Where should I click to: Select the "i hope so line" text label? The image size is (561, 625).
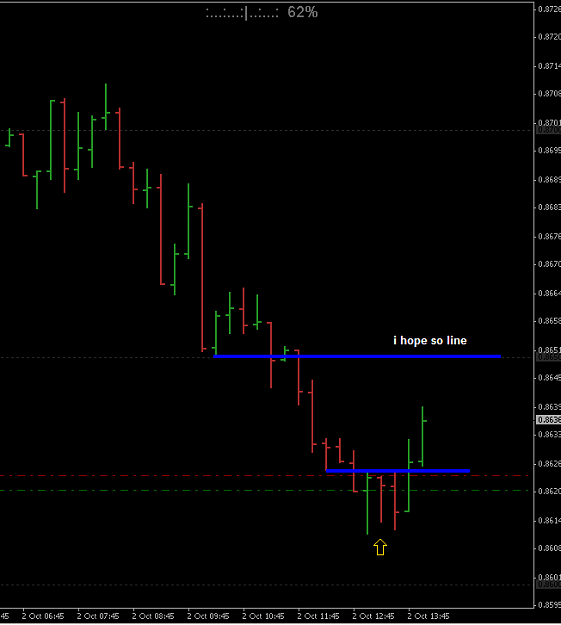click(430, 341)
